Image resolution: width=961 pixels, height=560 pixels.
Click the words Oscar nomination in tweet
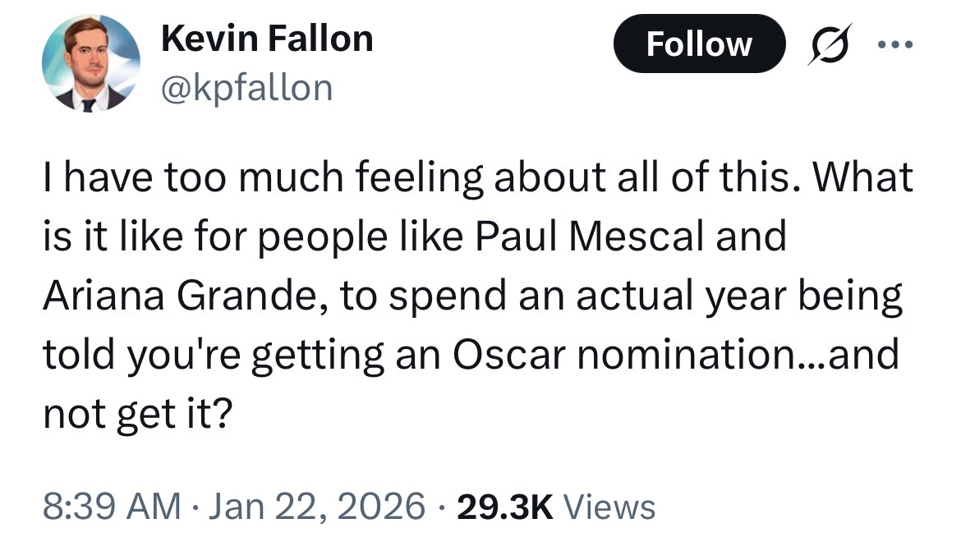(634, 356)
